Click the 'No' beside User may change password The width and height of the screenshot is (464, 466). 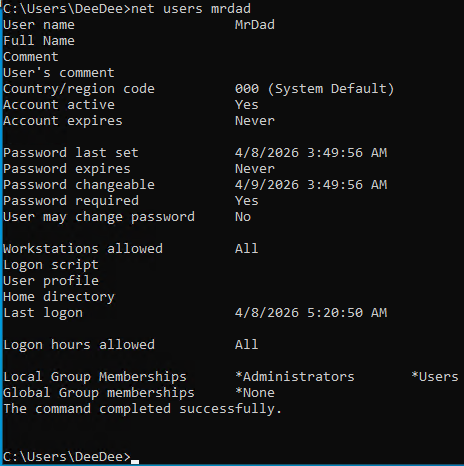[243, 217]
